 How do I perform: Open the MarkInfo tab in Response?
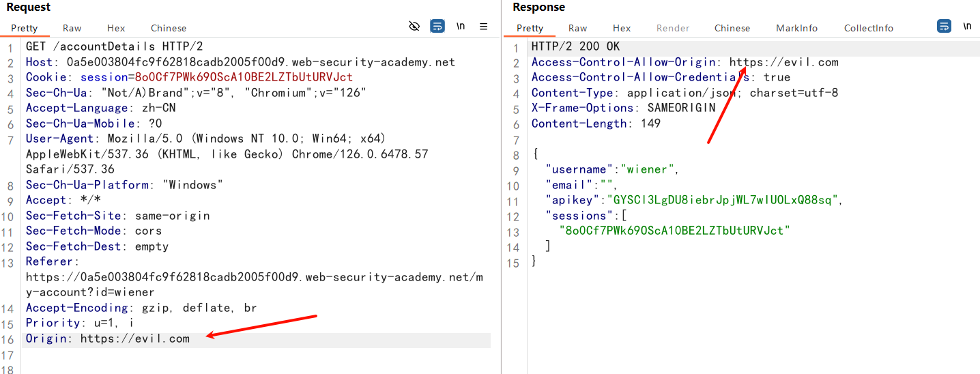[x=796, y=28]
